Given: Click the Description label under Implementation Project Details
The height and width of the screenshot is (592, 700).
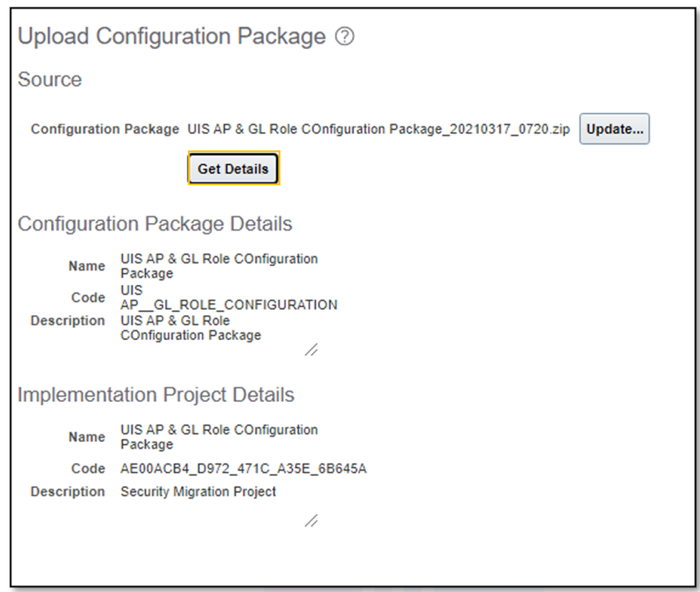Looking at the screenshot, I should (67, 491).
